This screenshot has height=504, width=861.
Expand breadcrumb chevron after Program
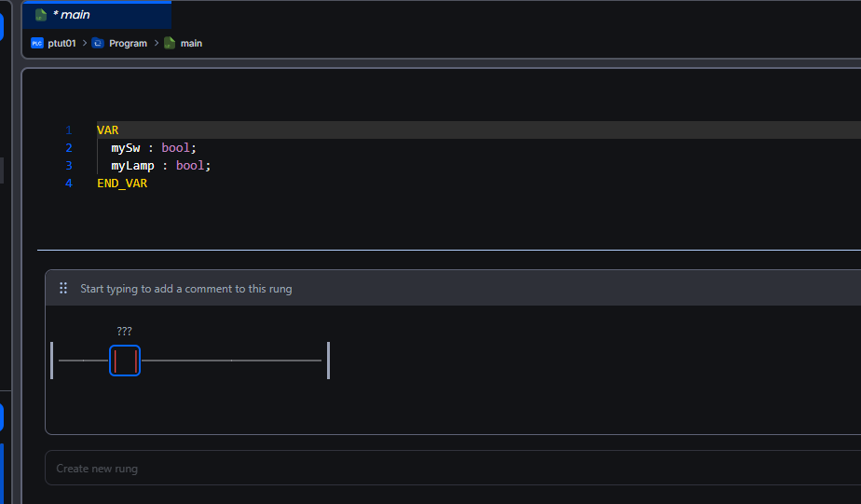156,43
